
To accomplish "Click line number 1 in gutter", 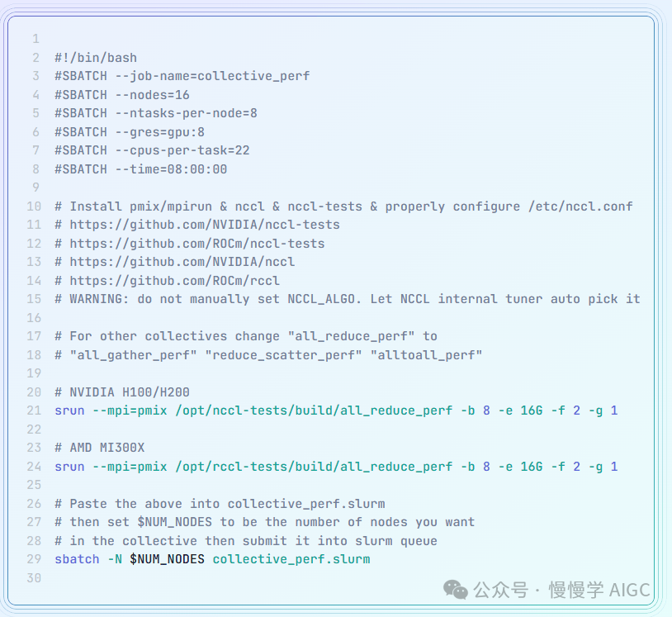I will [x=36, y=39].
